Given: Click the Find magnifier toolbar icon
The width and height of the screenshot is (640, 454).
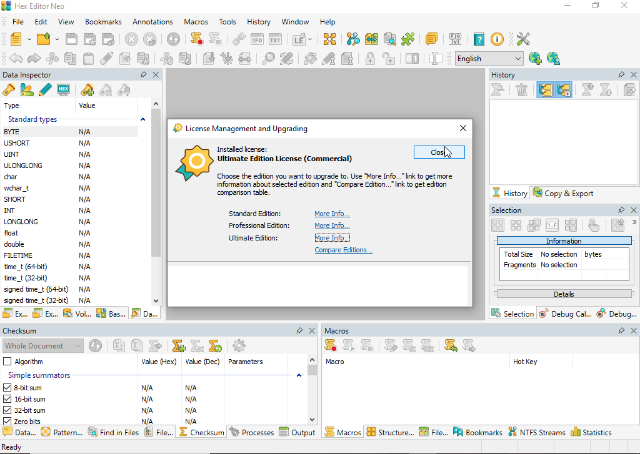Looking at the screenshot, I should coord(268,58).
